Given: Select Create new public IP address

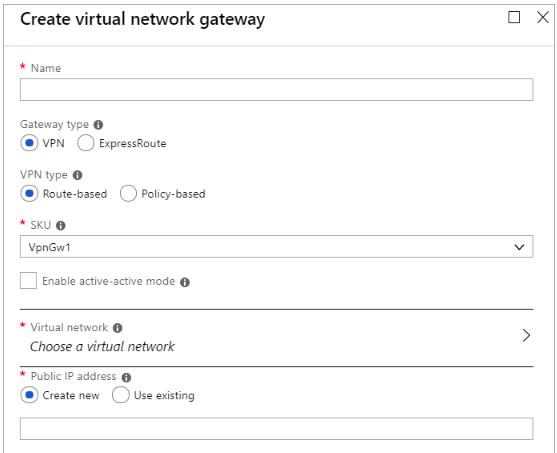Looking at the screenshot, I should tap(29, 395).
